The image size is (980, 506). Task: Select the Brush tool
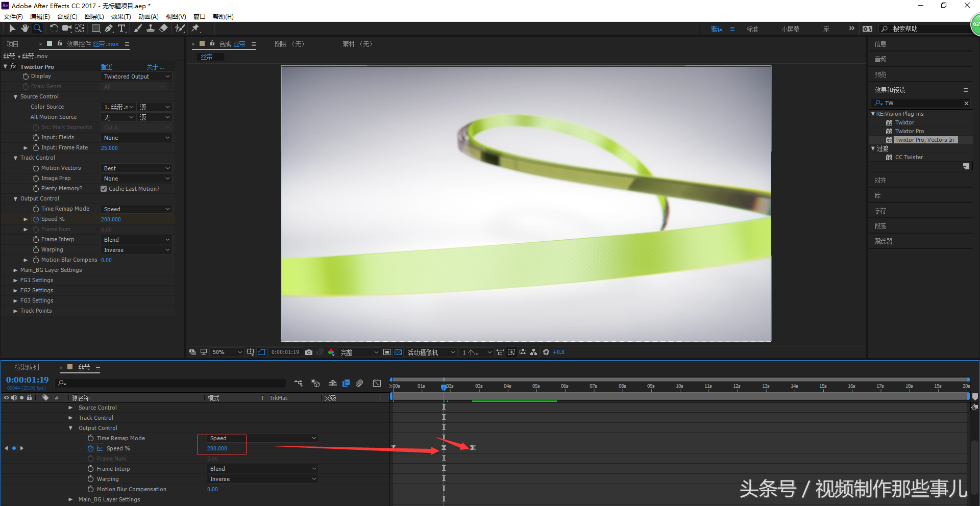(x=138, y=29)
